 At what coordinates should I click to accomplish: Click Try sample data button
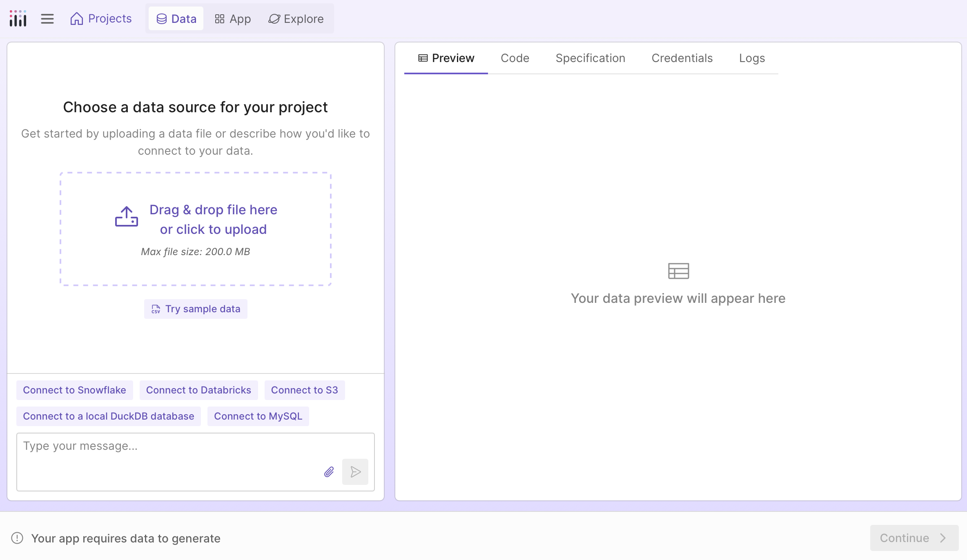196,309
